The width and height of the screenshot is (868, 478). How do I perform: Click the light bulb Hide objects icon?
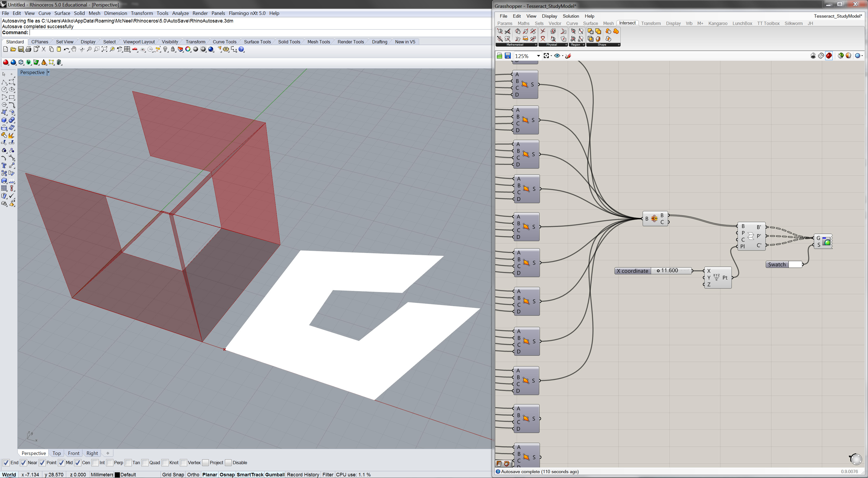point(165,50)
